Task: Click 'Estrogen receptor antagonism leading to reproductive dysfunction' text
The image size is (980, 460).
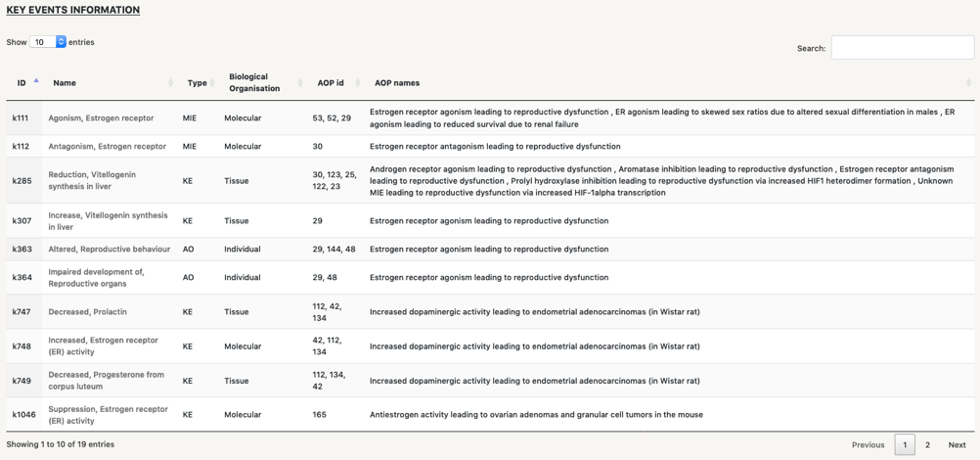Action: (x=495, y=146)
